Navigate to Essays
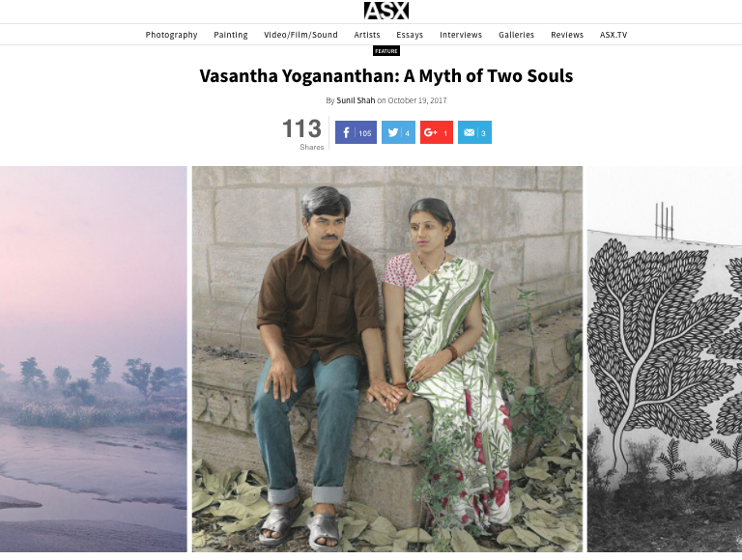The height and width of the screenshot is (560, 742). 410,35
